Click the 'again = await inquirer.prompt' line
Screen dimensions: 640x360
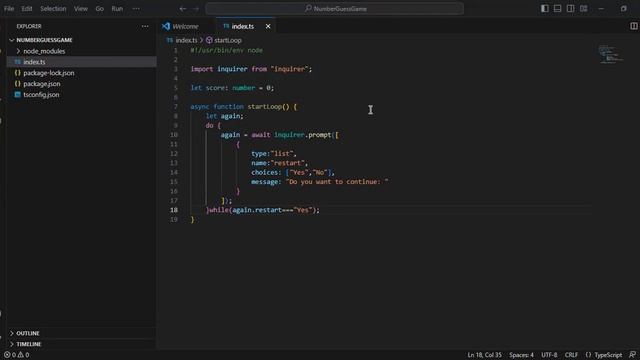(280, 135)
